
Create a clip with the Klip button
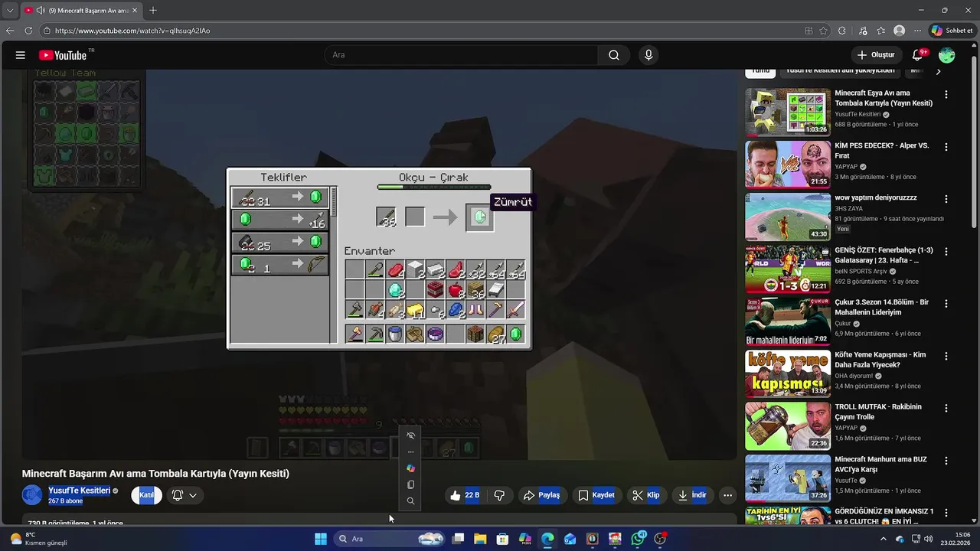tap(645, 495)
